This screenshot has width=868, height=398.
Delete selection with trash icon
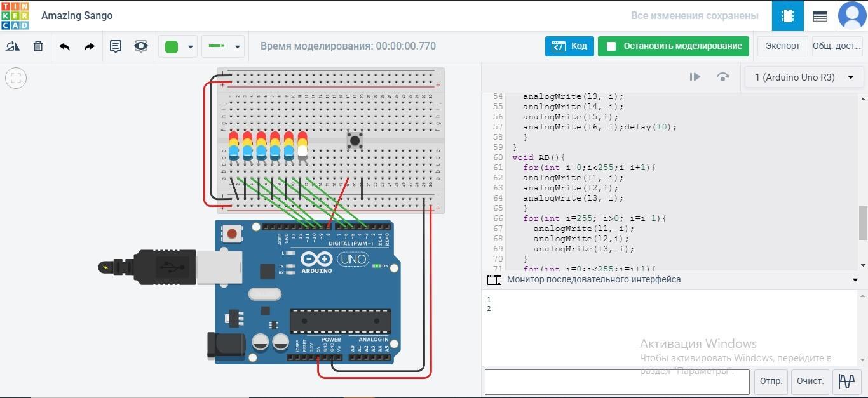coord(38,46)
